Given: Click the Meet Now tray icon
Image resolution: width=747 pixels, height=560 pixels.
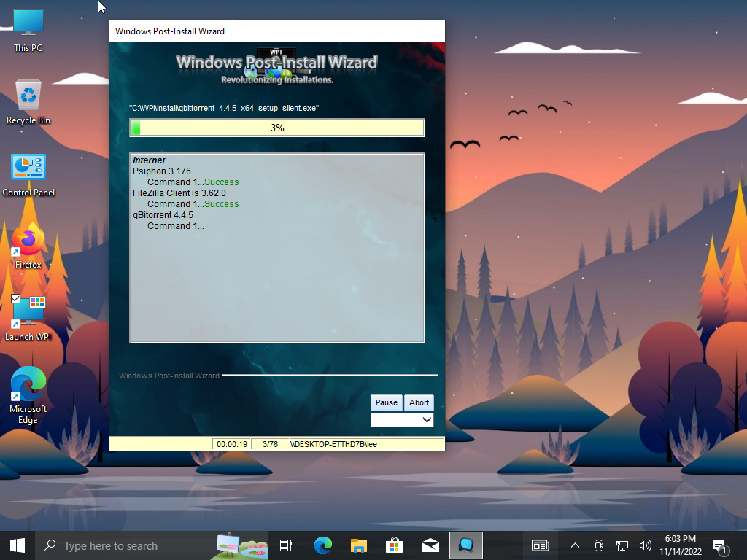Looking at the screenshot, I should pyautogui.click(x=599, y=545).
